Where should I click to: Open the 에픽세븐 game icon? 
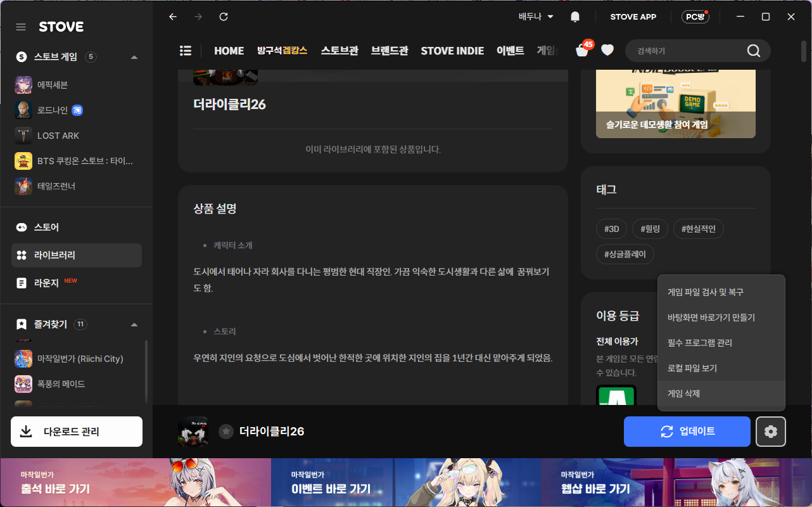(x=23, y=85)
